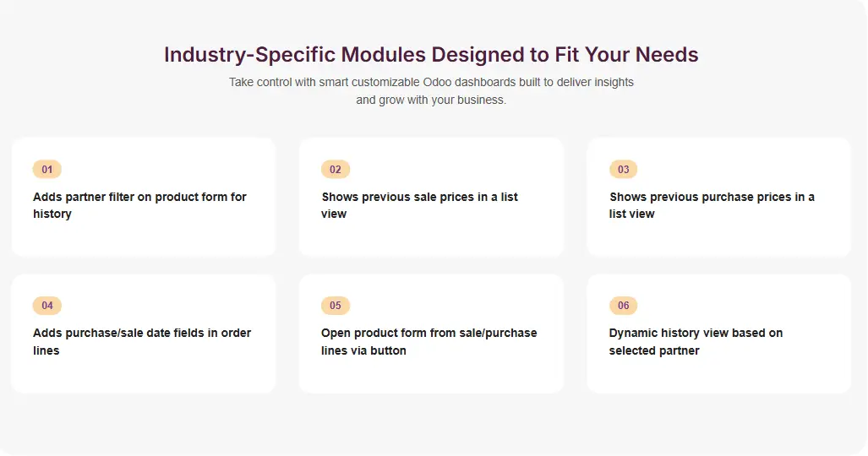Click the 'Dynamic history view' text
868x456 pixels.
[696, 333]
